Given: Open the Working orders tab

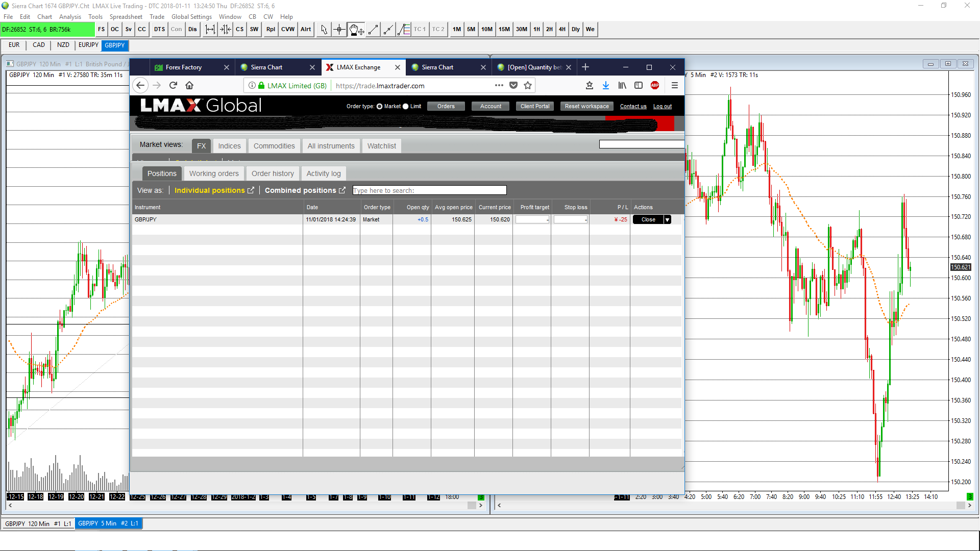Looking at the screenshot, I should click(x=214, y=173).
